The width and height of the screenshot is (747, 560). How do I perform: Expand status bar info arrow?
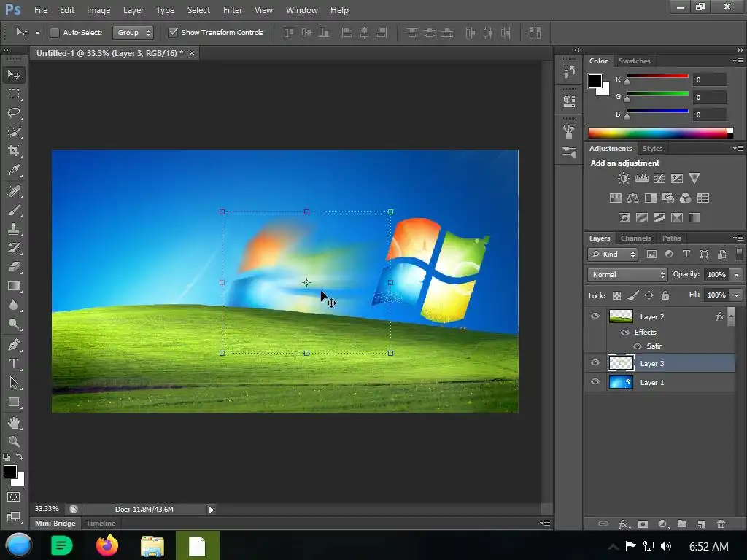click(211, 510)
